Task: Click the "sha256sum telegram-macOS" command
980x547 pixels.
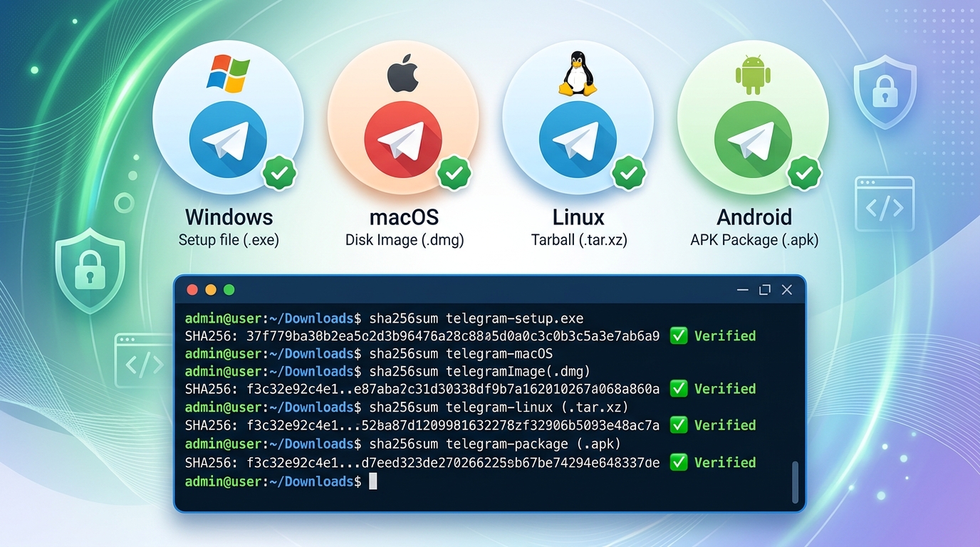Action: pos(461,353)
